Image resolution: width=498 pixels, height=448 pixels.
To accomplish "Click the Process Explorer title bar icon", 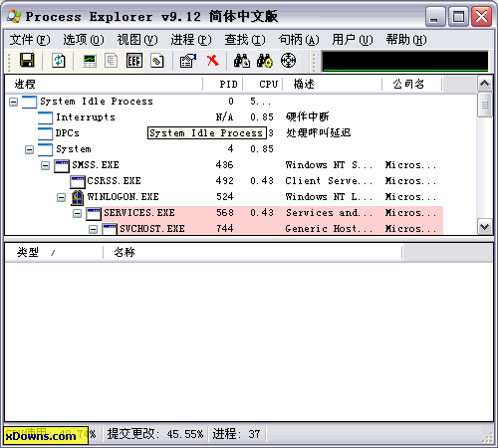I will [x=14, y=16].
